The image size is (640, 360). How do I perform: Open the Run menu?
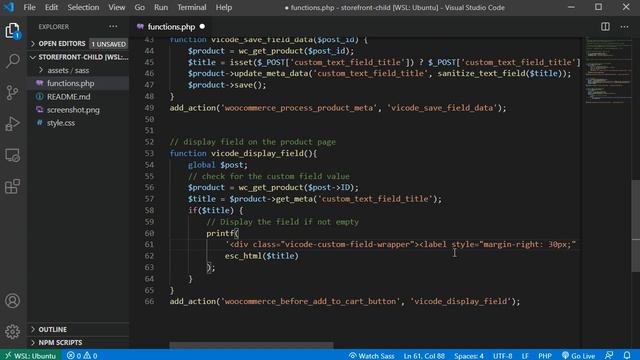pos(161,7)
